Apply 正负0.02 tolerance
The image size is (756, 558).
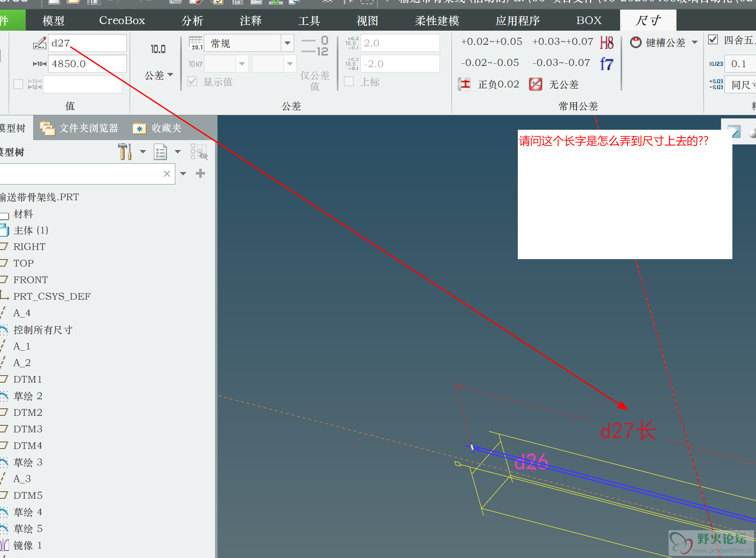(488, 84)
